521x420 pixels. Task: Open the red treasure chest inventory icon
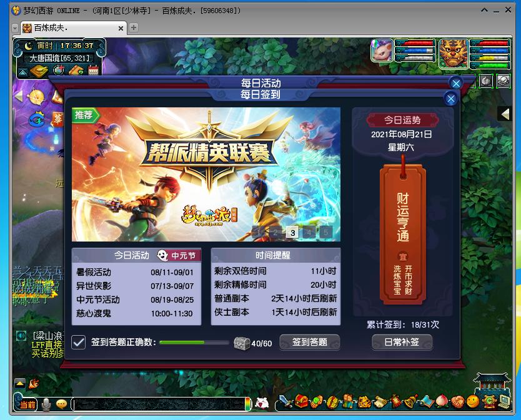[x=301, y=401]
